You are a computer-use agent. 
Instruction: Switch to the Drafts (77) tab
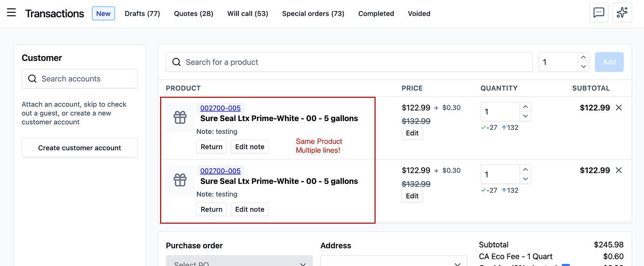[x=142, y=14]
